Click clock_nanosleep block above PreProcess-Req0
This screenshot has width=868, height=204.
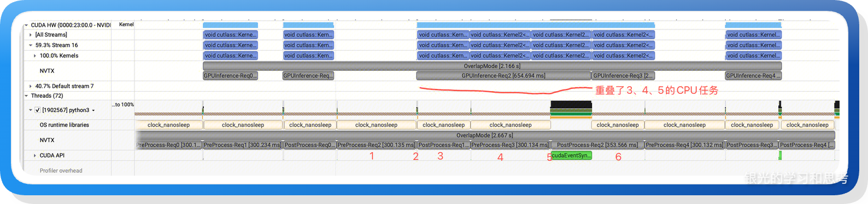click(x=168, y=125)
